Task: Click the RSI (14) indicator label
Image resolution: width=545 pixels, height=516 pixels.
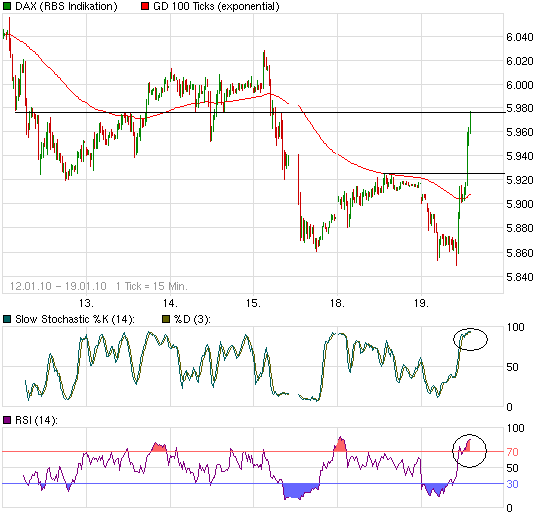Action: pyautogui.click(x=36, y=420)
